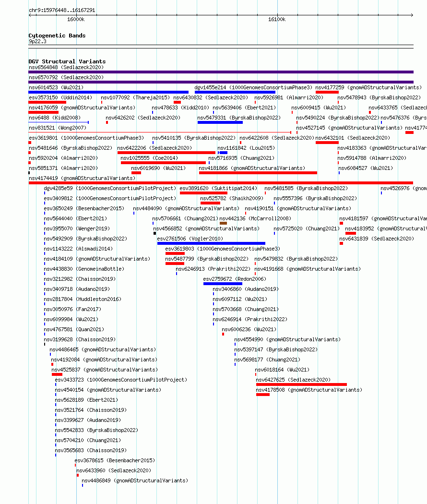
Task: Click nsv831521 (Wong2007) label
Action: point(58,128)
